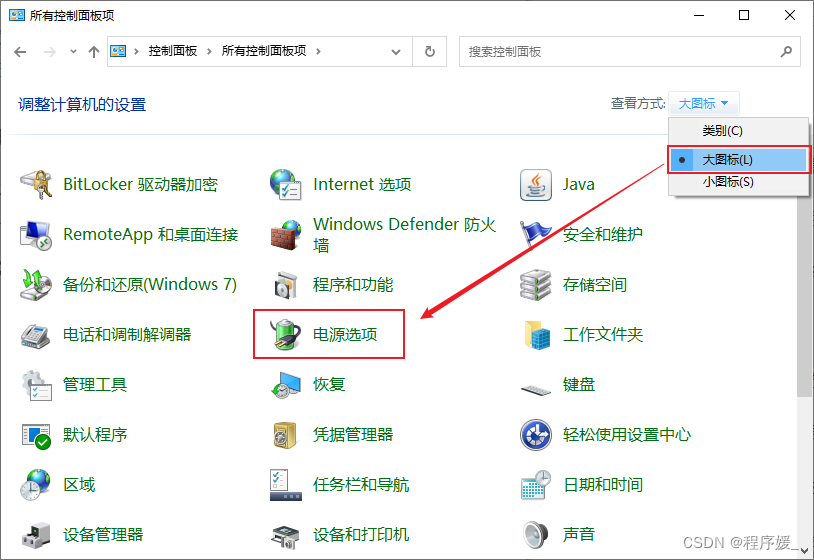Open the 设备和打印机 printer icon
This screenshot has height=560, width=814.
[286, 536]
